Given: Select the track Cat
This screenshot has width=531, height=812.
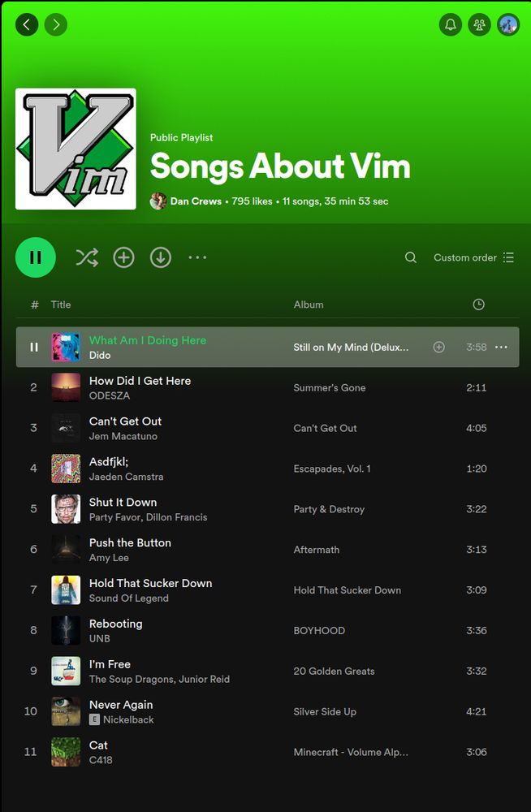Looking at the screenshot, I should (98, 745).
